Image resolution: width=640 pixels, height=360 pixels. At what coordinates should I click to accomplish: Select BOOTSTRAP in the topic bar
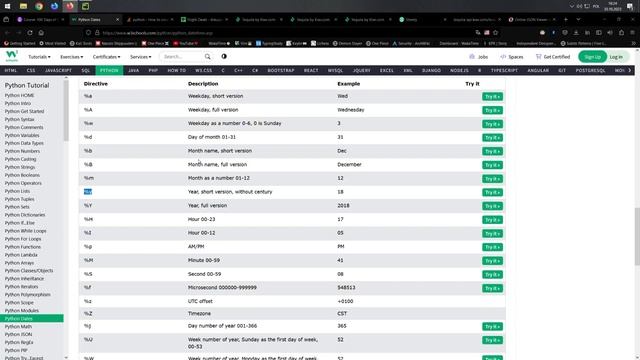pyautogui.click(x=281, y=70)
